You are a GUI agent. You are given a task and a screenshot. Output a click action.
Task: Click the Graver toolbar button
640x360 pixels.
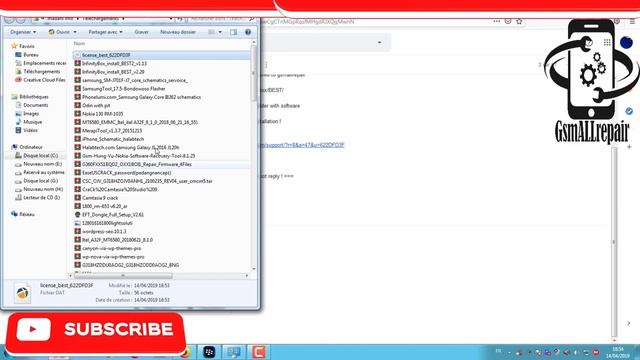(142, 32)
